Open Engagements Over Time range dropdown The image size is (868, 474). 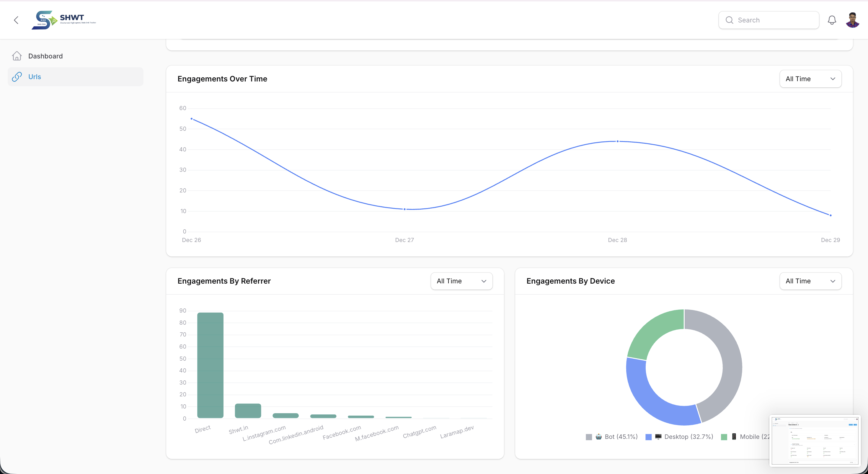click(810, 79)
